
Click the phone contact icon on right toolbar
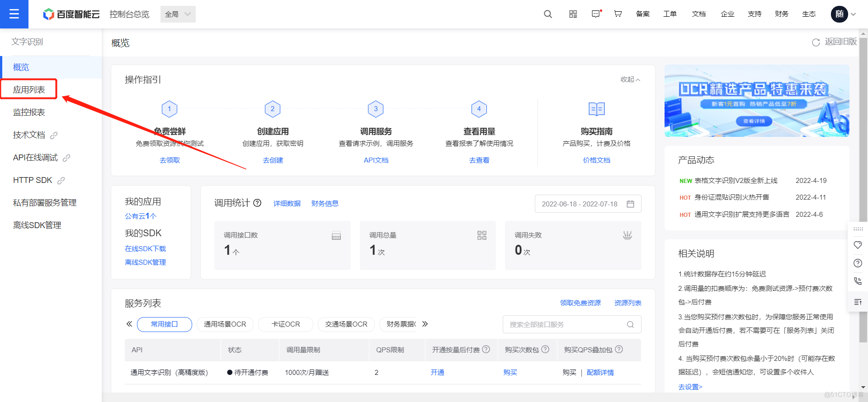click(858, 281)
